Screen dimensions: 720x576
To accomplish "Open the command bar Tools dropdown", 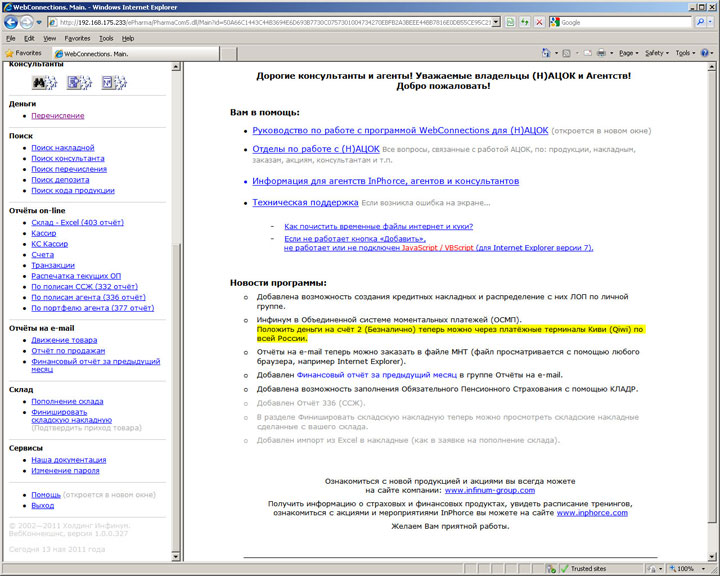I will pos(685,53).
